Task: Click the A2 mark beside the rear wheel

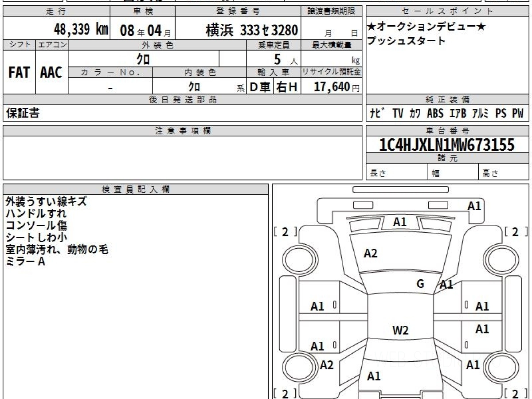Action: [327, 365]
